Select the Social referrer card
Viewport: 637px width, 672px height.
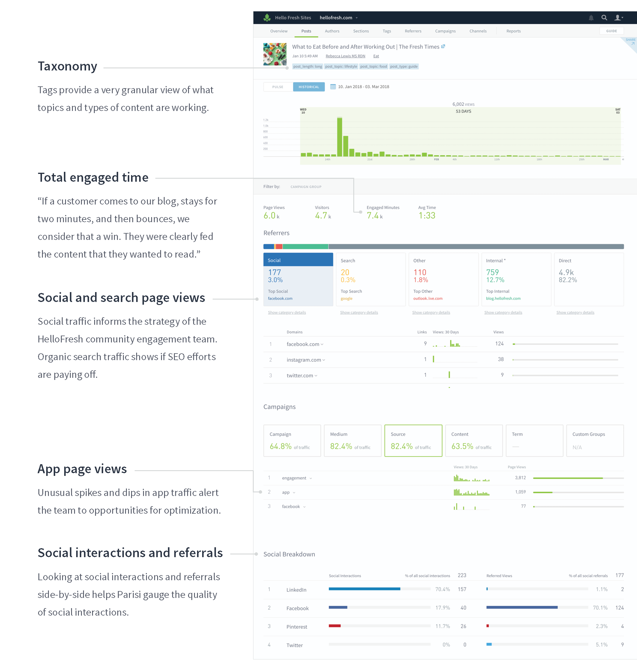click(298, 279)
